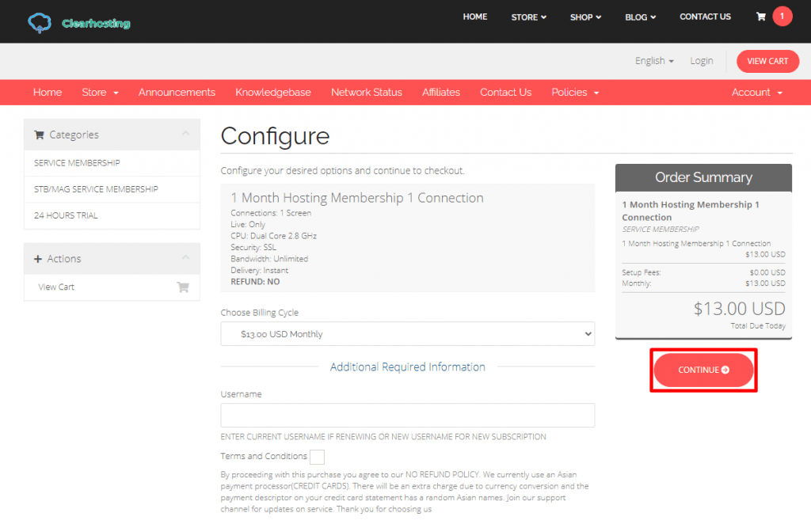The image size is (811, 532).
Task: Select Home in the red navbar
Action: [48, 93]
